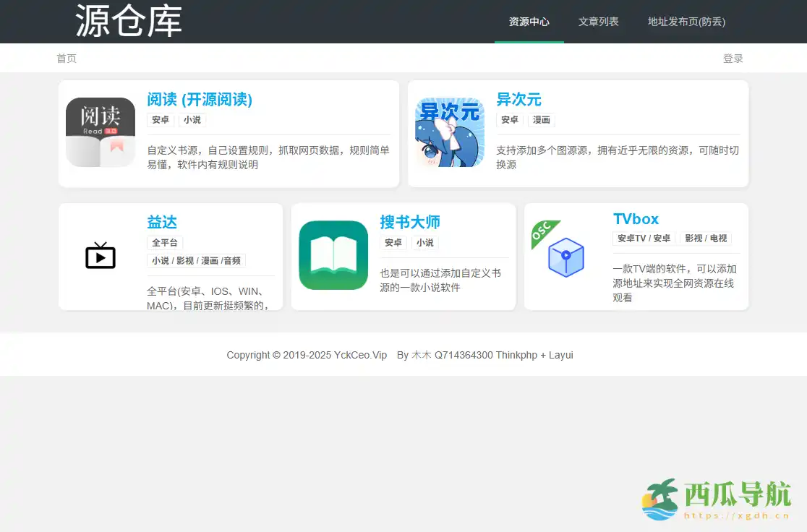Open the 阅读 app icon
This screenshot has height=532, width=807.
(x=100, y=132)
